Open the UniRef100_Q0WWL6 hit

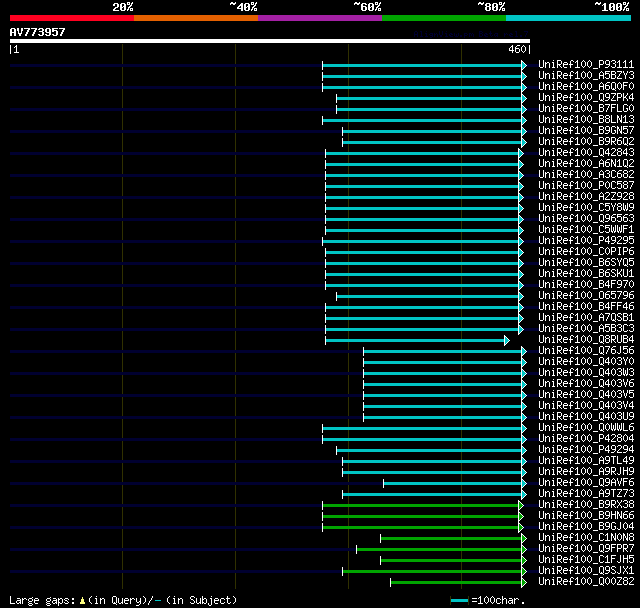tap(586, 428)
